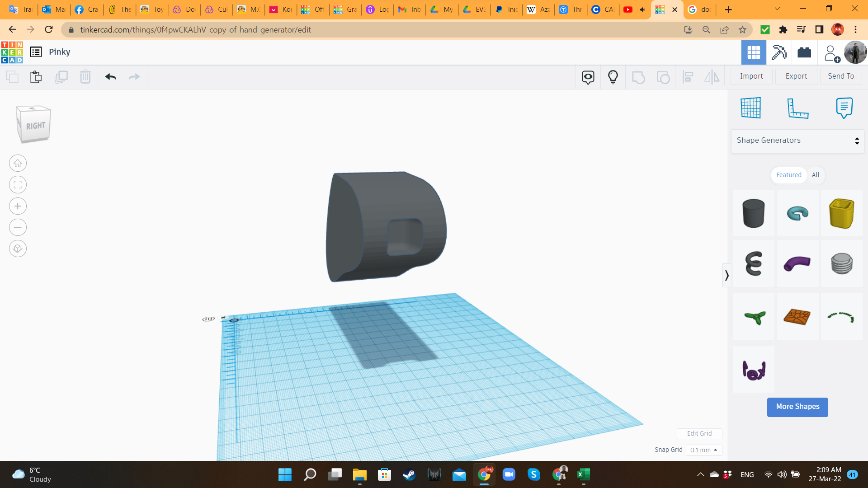The image size is (868, 488).
Task: Open the Snap Grid 0.1 mm dropdown
Action: tap(704, 450)
